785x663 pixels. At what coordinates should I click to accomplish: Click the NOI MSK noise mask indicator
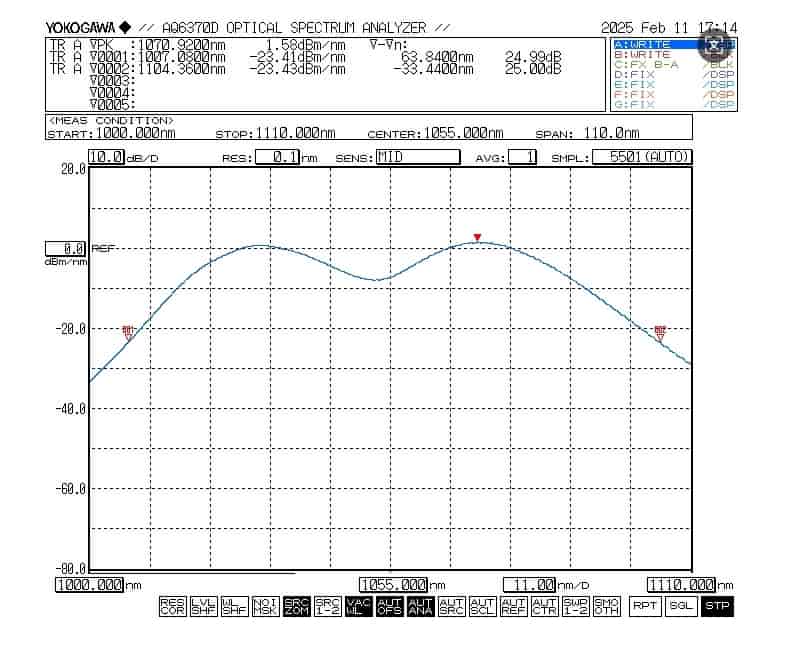coord(265,605)
